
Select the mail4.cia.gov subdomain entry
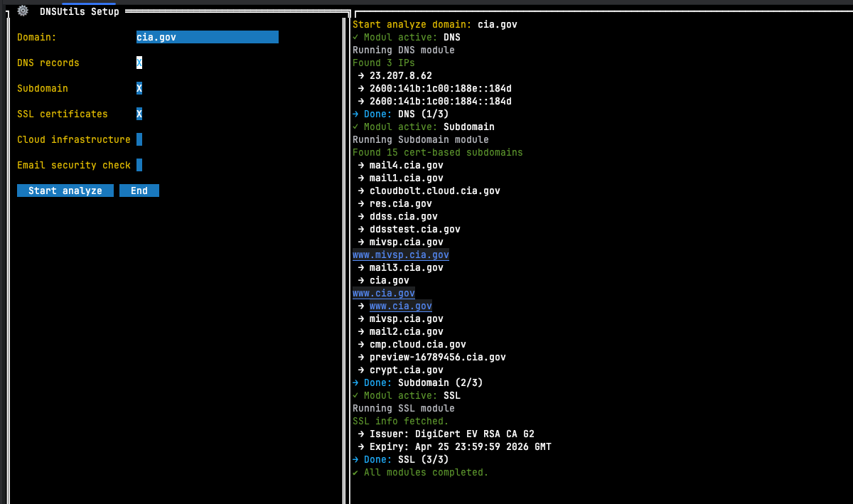pos(407,165)
